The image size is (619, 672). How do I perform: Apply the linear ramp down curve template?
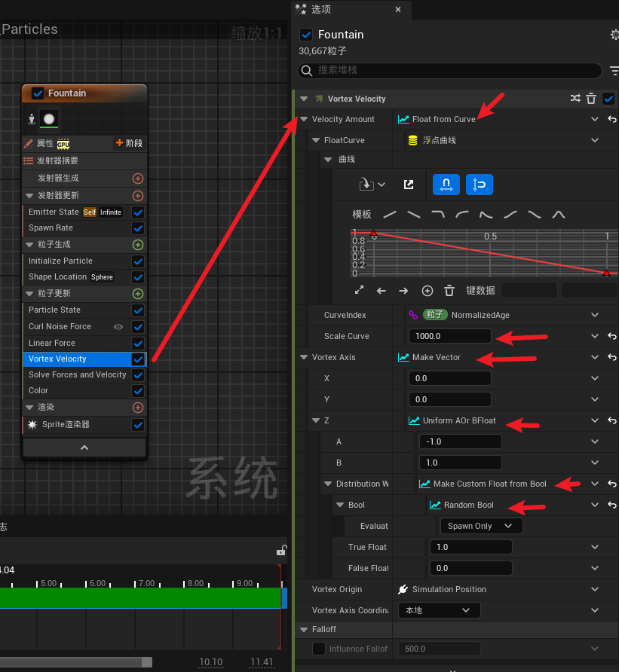(413, 214)
